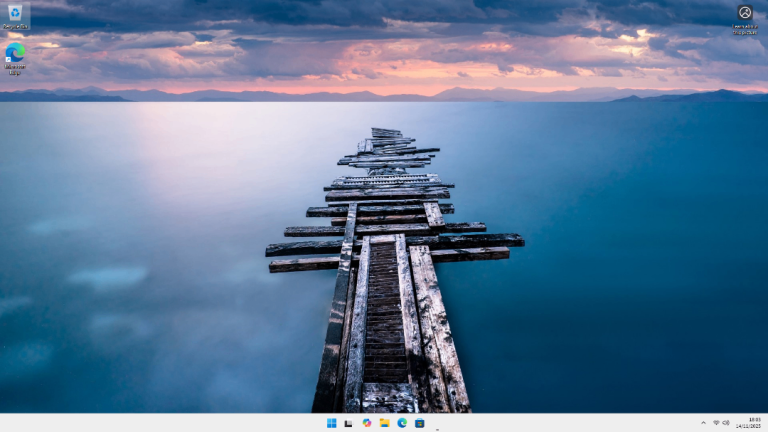Open the Windows Start menu
The width and height of the screenshot is (768, 432).
[x=331, y=423]
